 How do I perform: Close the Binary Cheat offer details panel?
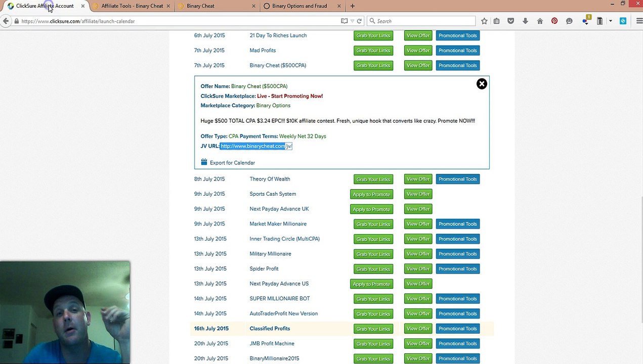[x=482, y=84]
